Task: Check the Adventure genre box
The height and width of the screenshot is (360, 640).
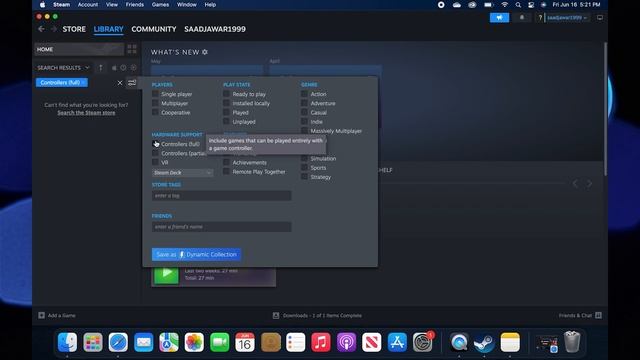Action: [x=304, y=103]
